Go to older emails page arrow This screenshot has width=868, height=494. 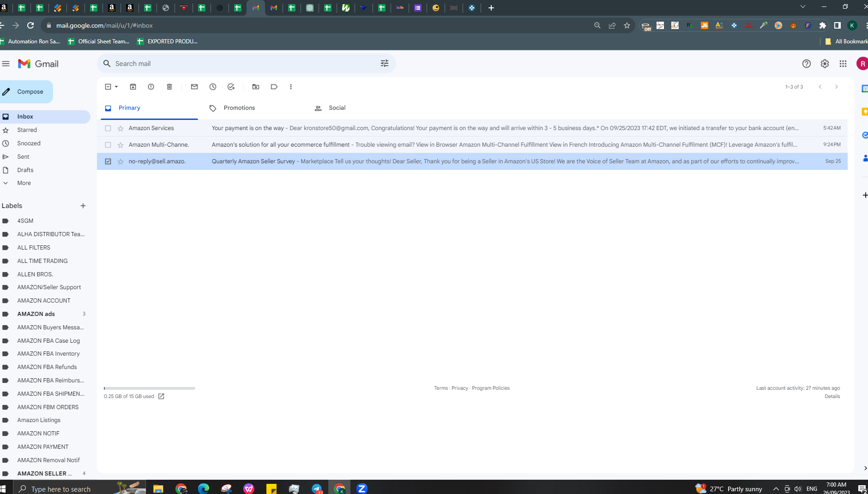pyautogui.click(x=836, y=87)
